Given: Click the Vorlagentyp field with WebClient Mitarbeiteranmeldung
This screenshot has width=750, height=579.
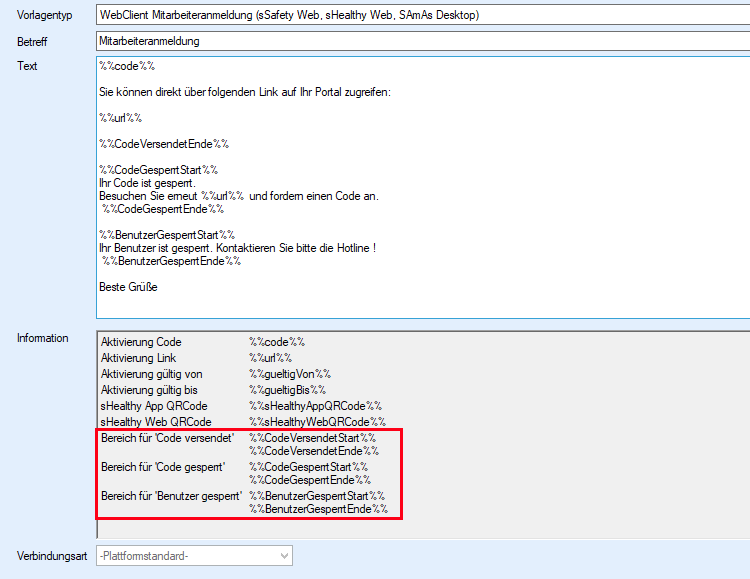Looking at the screenshot, I should click(x=423, y=15).
